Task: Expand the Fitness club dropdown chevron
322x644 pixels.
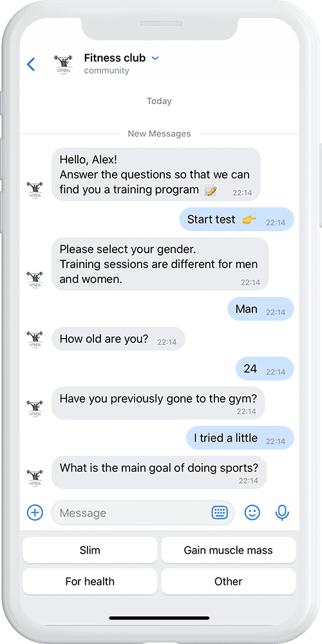Action: click(x=155, y=59)
